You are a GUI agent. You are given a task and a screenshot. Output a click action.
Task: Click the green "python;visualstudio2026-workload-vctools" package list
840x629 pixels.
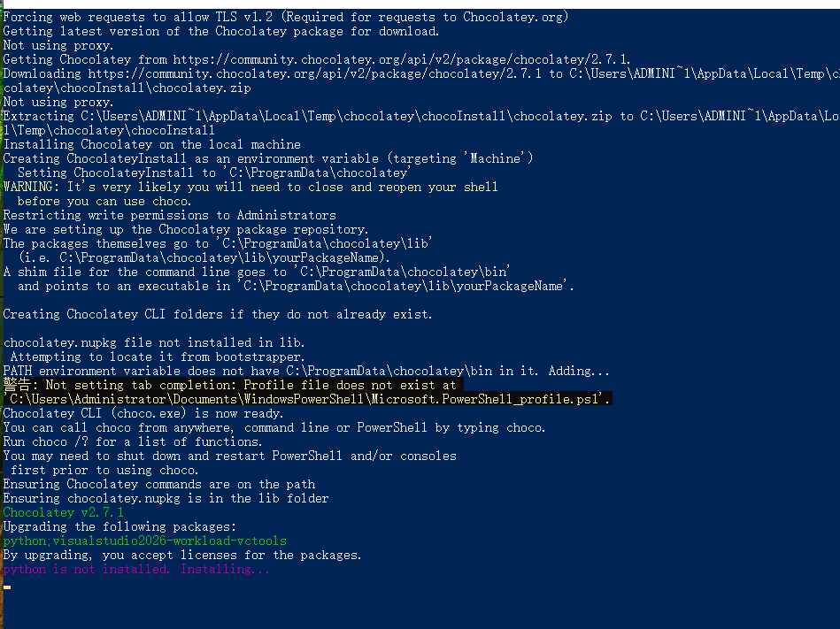coord(145,541)
